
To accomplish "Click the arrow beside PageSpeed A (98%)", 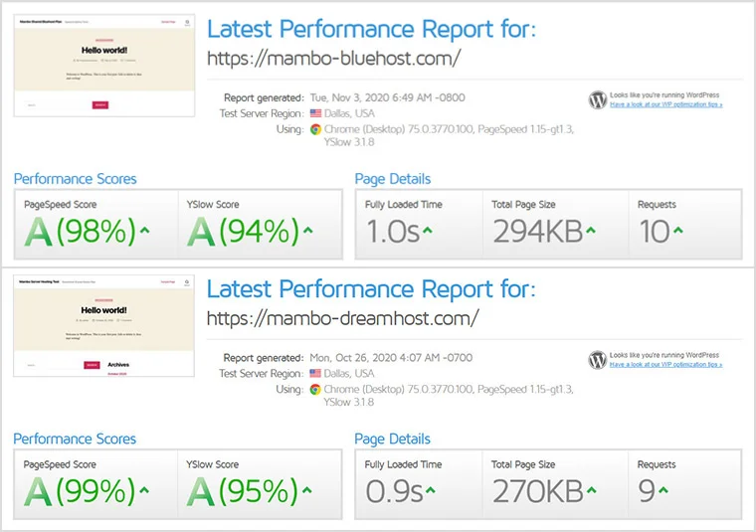I will (144, 231).
